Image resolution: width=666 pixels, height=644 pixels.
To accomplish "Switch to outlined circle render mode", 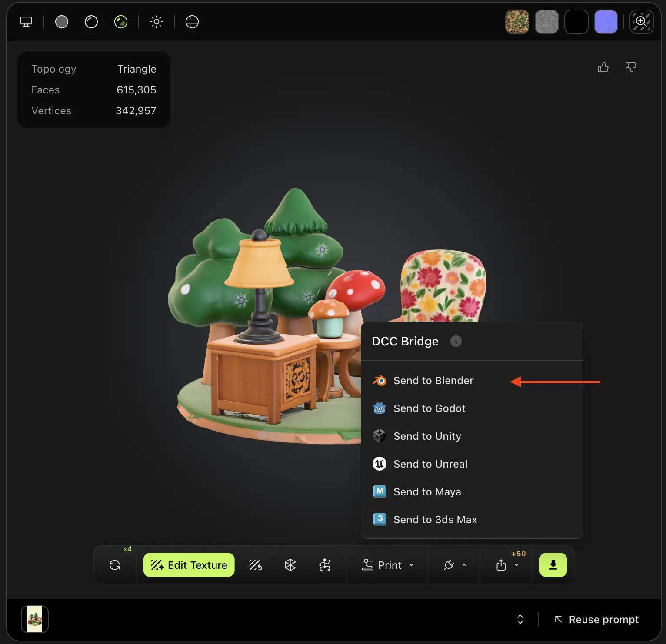I will [x=91, y=22].
